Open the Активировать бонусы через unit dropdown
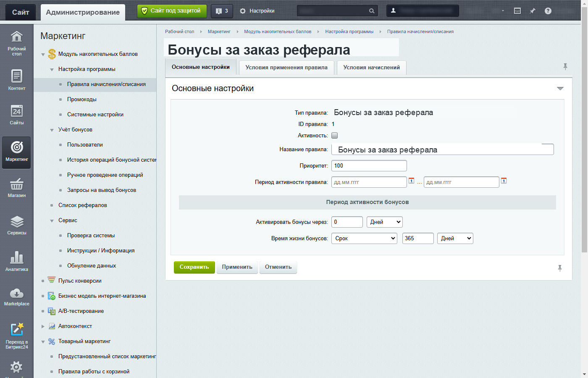The height and width of the screenshot is (378, 588). click(385, 222)
